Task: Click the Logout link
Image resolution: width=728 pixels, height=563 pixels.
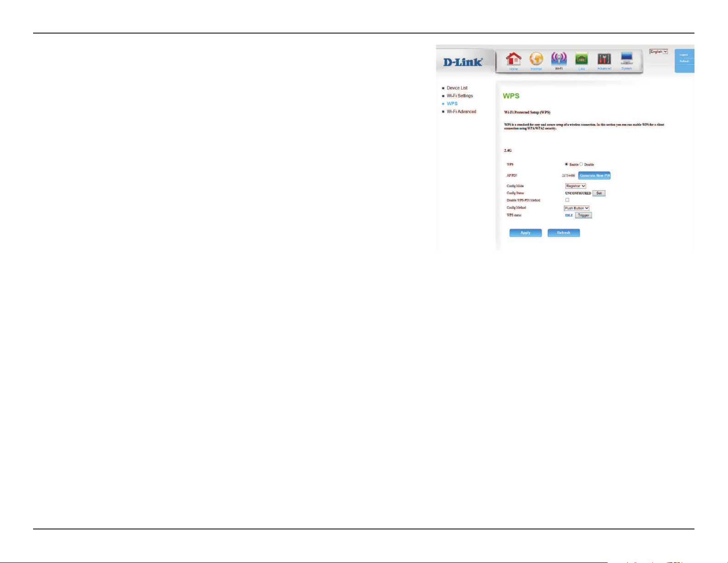Action: 684,55
